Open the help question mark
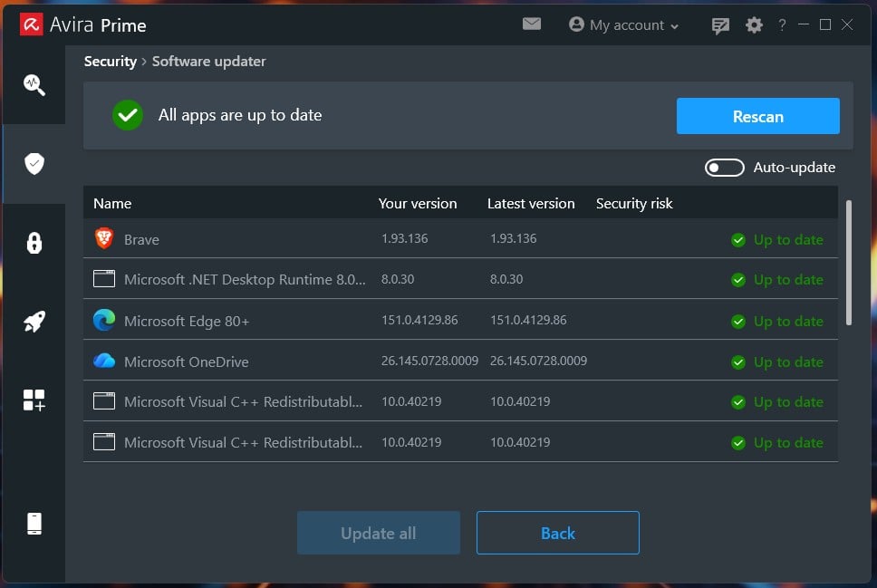 782,24
